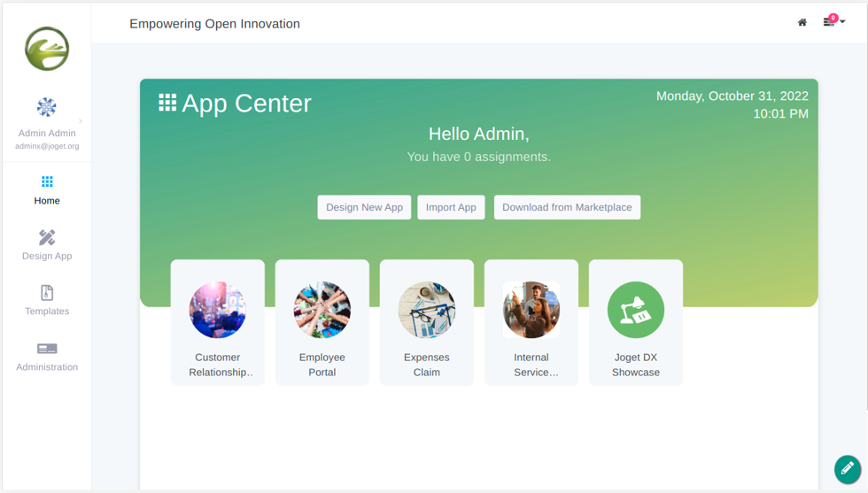
Task: Click the Joget logo in sidebar
Action: tap(47, 49)
